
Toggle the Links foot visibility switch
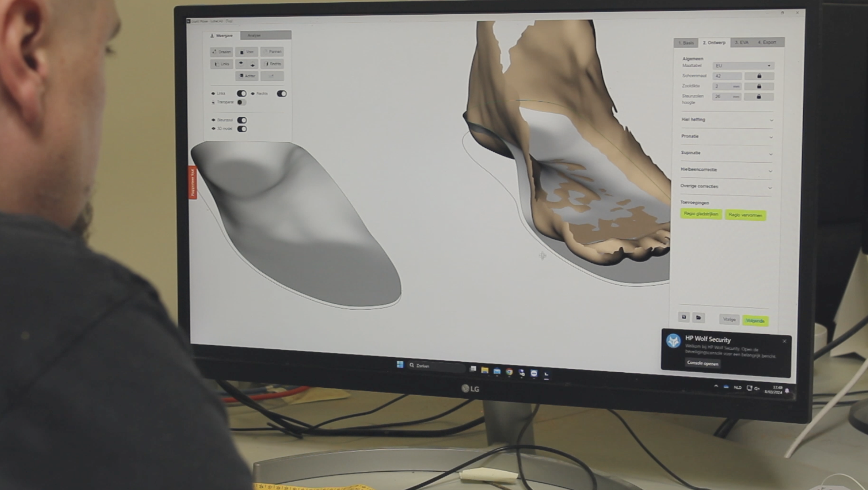tap(242, 93)
